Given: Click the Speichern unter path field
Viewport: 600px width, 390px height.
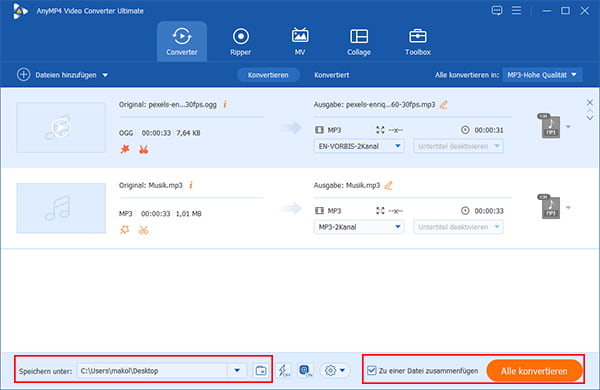Looking at the screenshot, I should tap(152, 370).
